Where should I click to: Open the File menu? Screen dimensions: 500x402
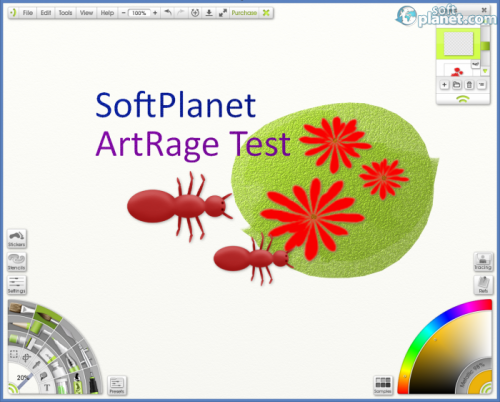(x=28, y=13)
